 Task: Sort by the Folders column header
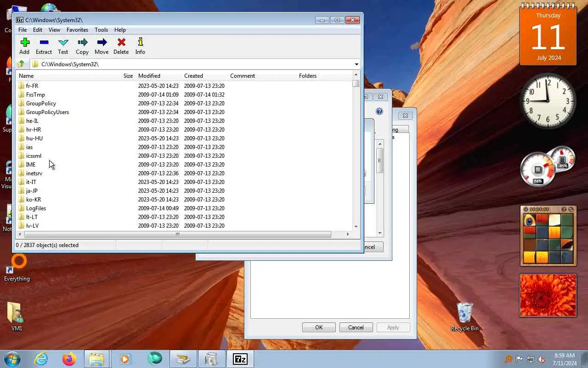[296, 76]
